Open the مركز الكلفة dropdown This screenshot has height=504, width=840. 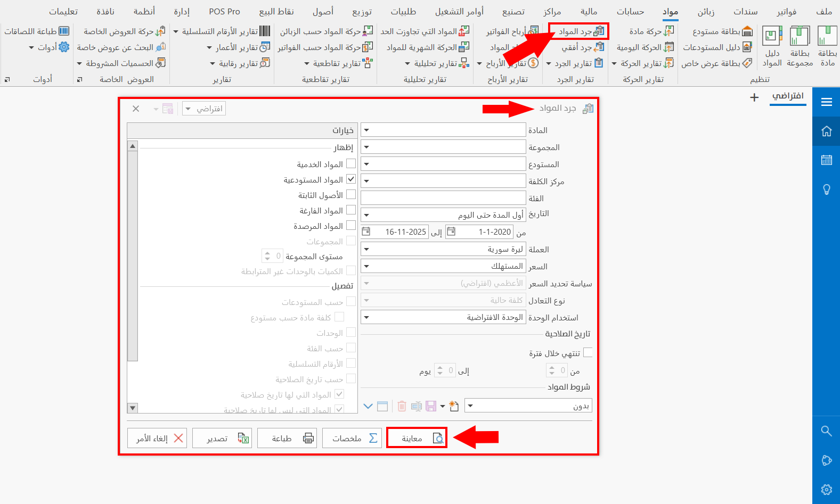point(366,181)
